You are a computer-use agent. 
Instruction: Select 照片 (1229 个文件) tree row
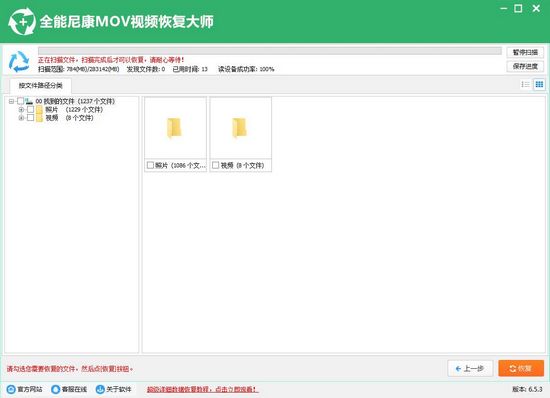(74, 109)
